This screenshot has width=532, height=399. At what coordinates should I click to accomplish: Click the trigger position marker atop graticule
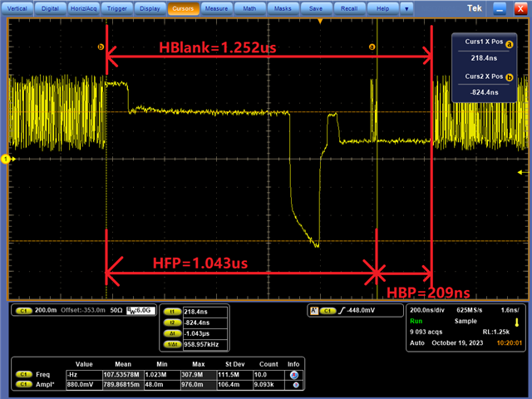pos(320,22)
